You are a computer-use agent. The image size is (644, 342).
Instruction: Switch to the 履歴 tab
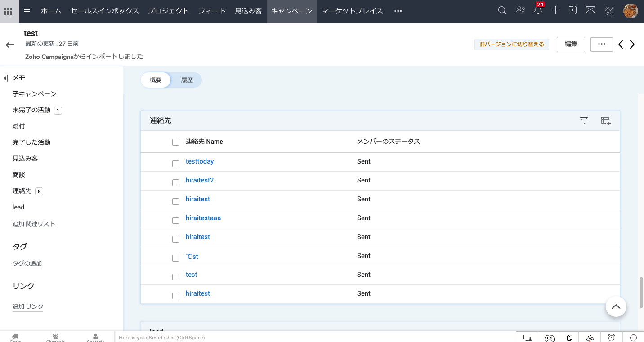187,80
